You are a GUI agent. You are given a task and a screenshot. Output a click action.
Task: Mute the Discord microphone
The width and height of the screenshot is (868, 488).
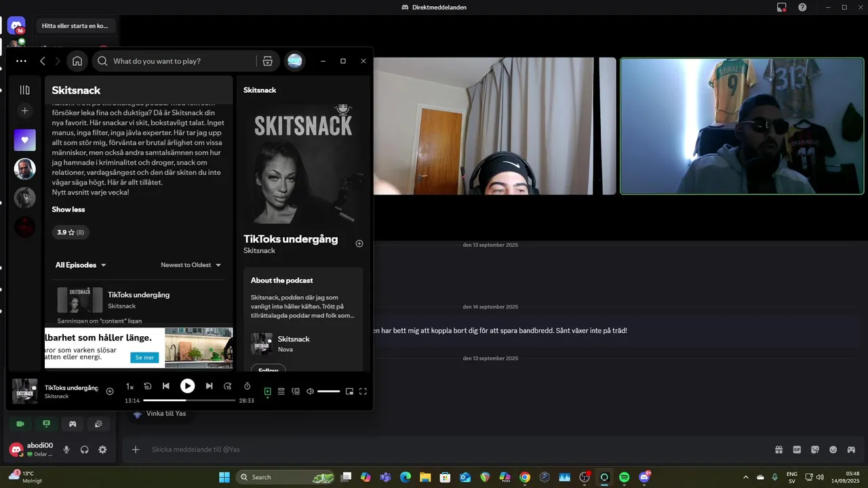coord(66,449)
